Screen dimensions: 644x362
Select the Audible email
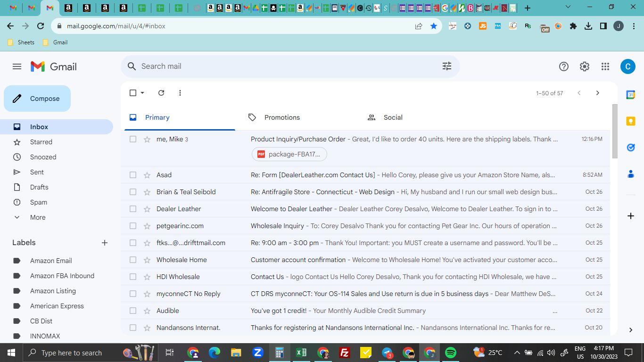(133, 311)
